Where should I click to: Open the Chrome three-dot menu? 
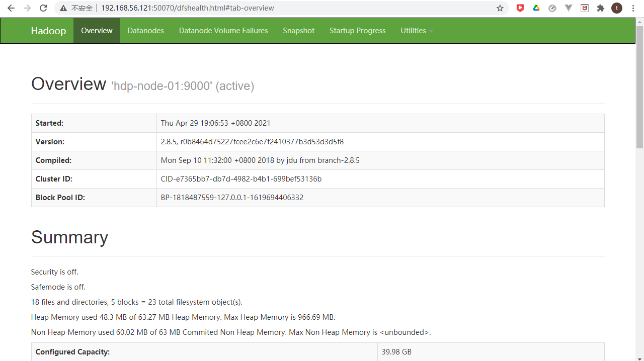[x=633, y=8]
